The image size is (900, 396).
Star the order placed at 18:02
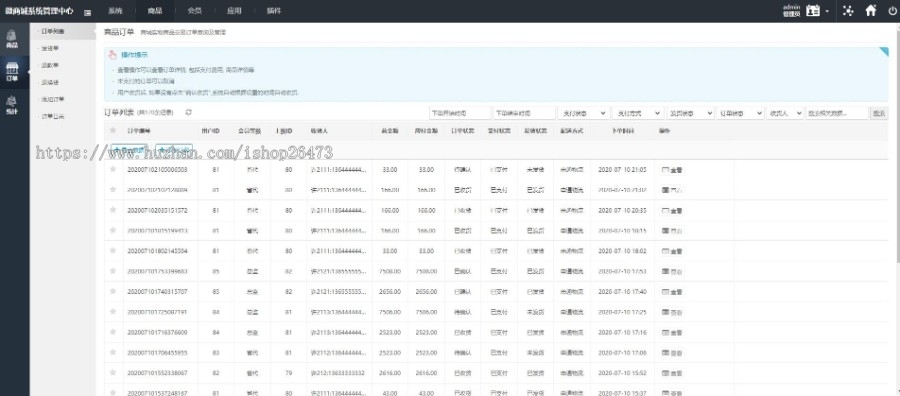(x=113, y=251)
